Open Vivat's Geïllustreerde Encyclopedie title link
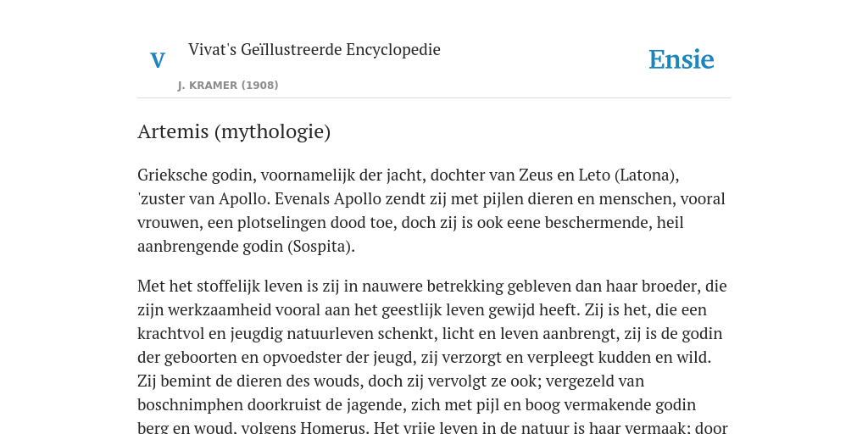Screen dimensions: 868x434 [314, 49]
